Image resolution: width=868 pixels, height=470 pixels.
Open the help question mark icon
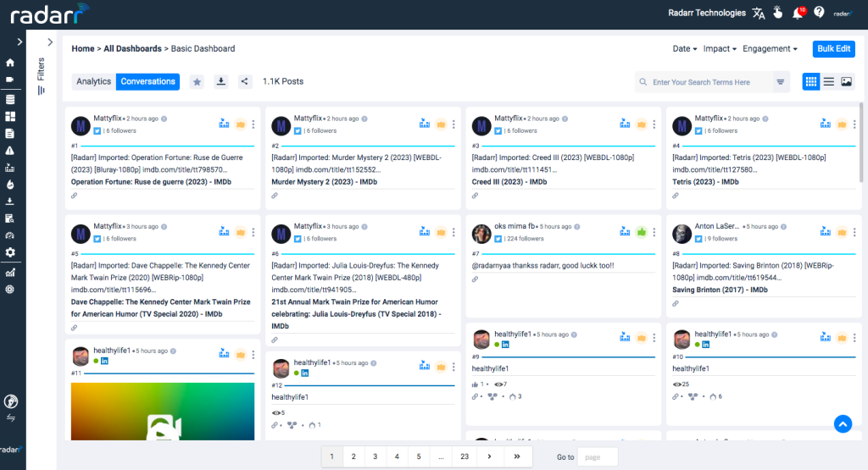(820, 12)
